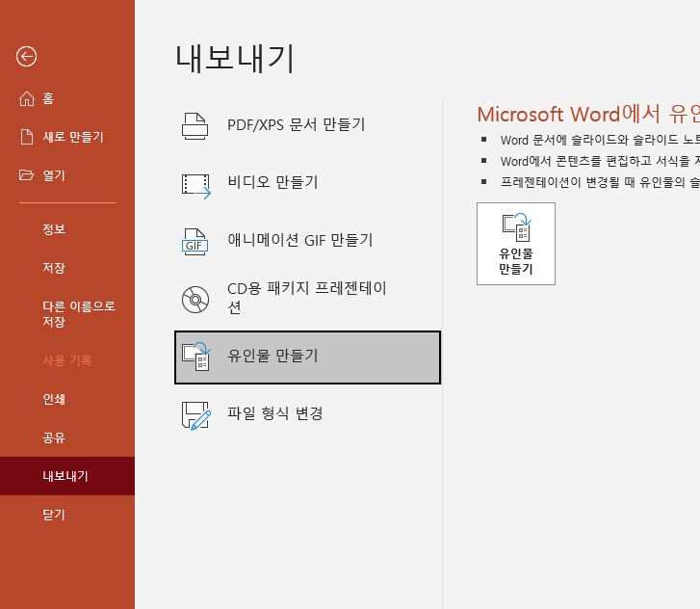
Task: Choose 다른 이름으로 저장
Action: (x=67, y=314)
